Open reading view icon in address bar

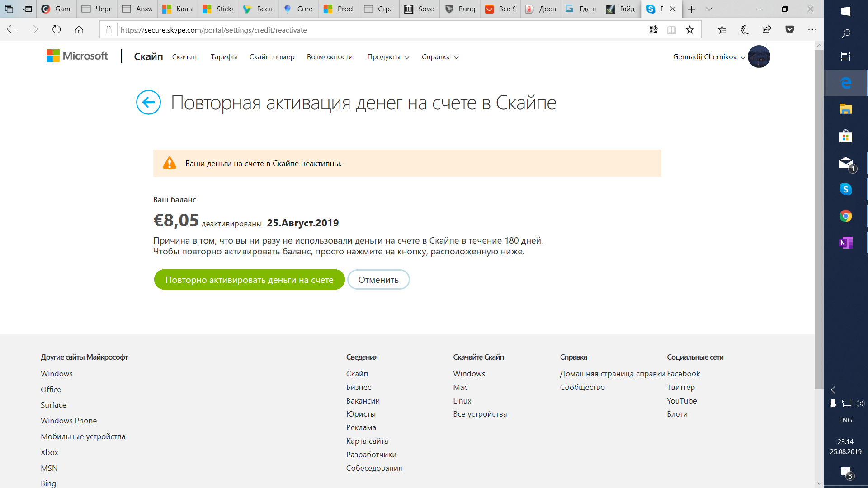[672, 30]
